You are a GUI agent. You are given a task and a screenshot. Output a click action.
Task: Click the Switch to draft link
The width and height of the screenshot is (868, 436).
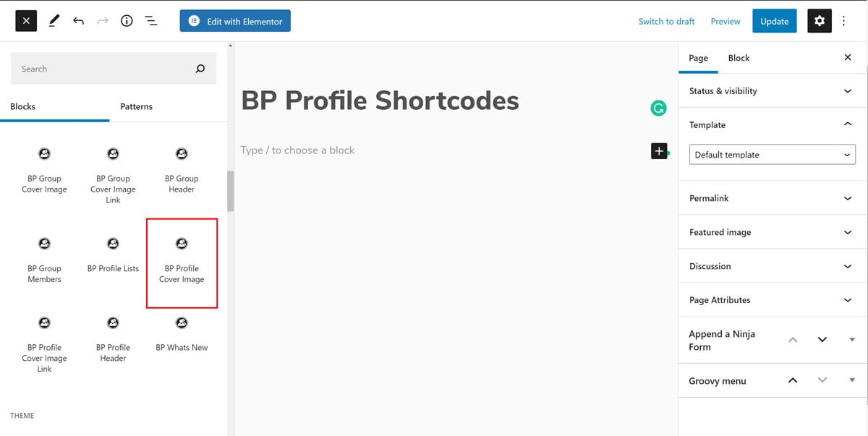(x=666, y=21)
